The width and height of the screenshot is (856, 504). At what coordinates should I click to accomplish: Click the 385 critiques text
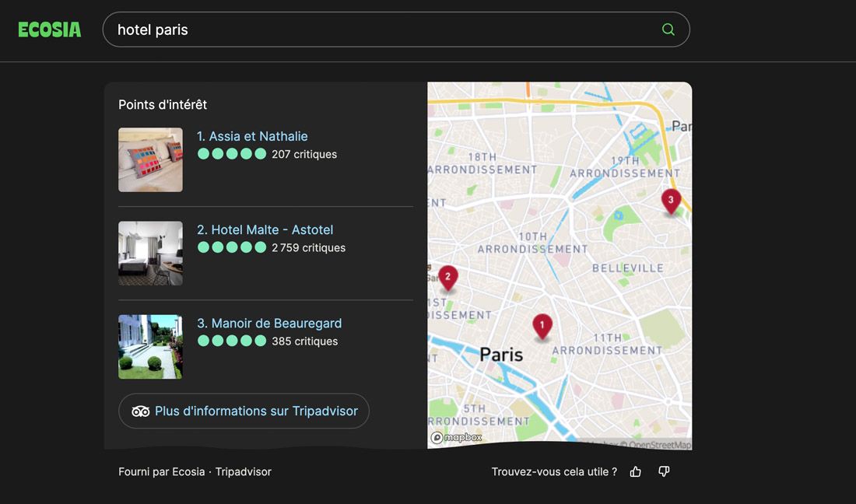[x=304, y=341]
